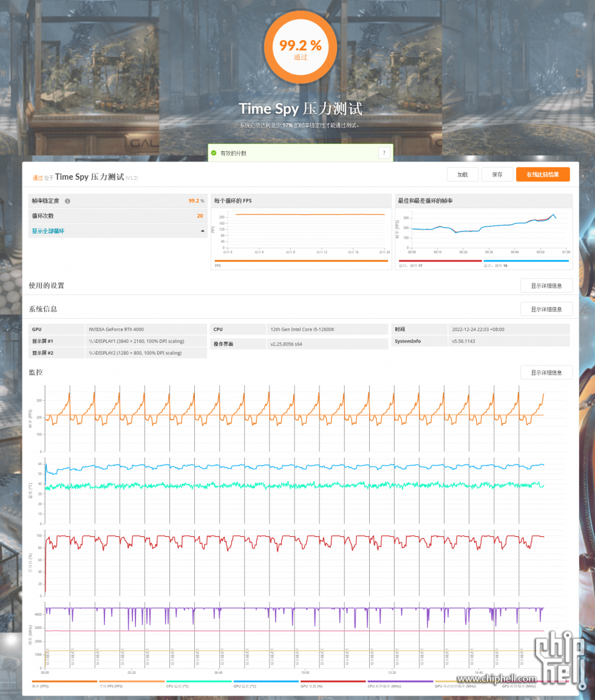
Task: Click the 监控 section heading
Action: [x=36, y=372]
